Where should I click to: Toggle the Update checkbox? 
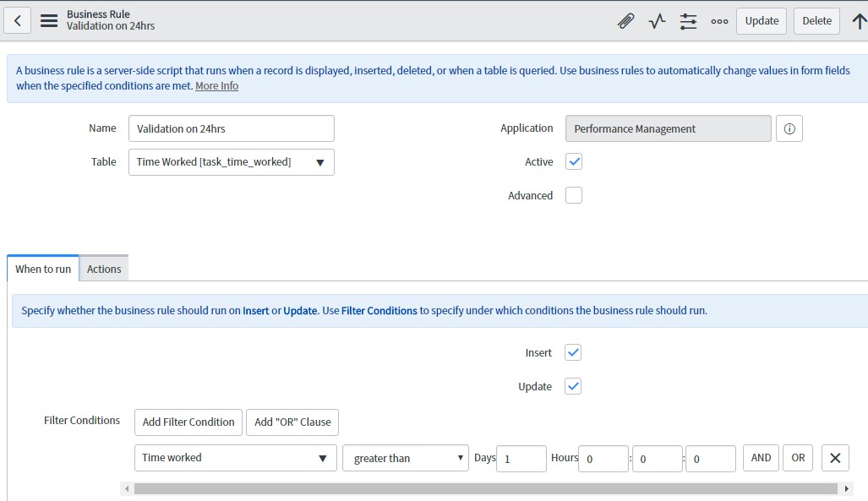pyautogui.click(x=573, y=386)
